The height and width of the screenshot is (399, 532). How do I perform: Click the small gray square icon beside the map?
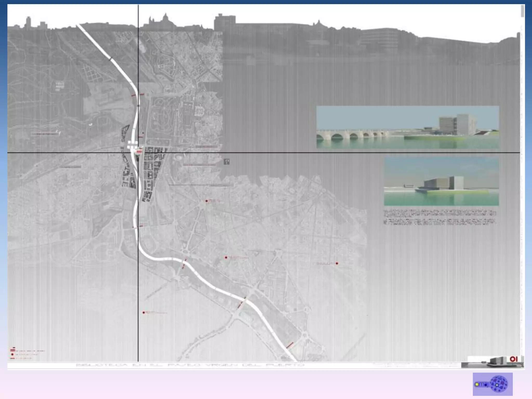227,162
